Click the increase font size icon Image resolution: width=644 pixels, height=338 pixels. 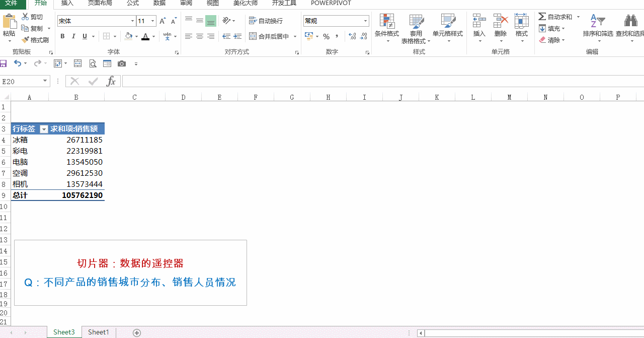click(163, 21)
